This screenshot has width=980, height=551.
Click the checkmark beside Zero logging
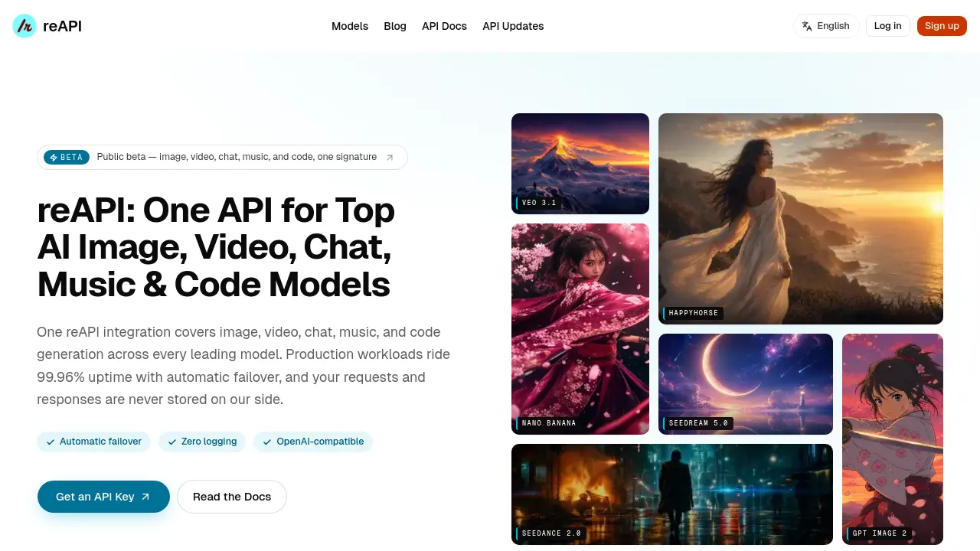click(x=172, y=442)
